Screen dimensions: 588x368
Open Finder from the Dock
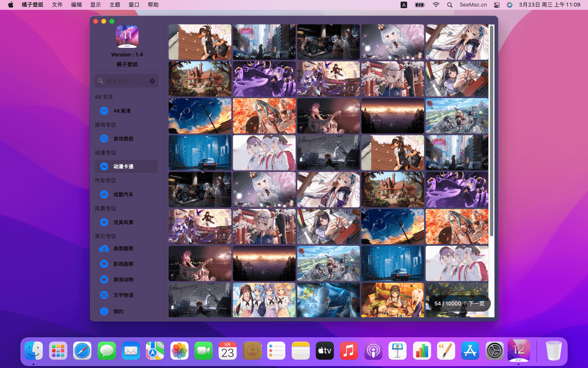pos(33,351)
